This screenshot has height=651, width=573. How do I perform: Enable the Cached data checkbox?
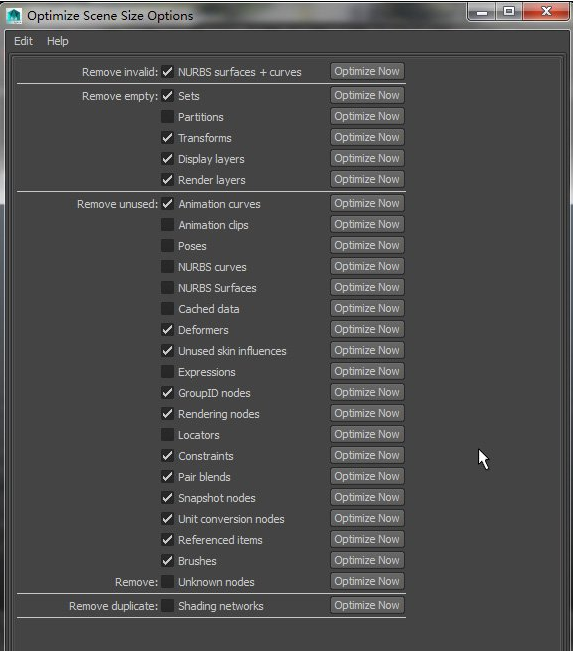tap(167, 308)
